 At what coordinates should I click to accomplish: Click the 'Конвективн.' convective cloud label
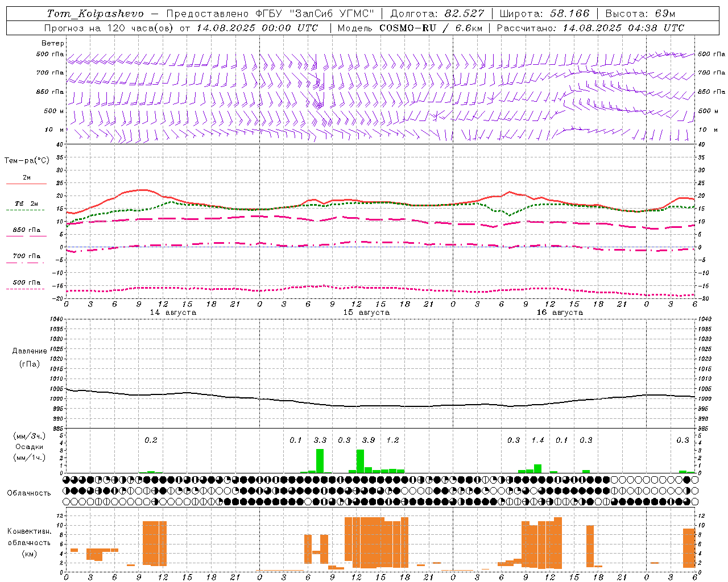[30, 531]
